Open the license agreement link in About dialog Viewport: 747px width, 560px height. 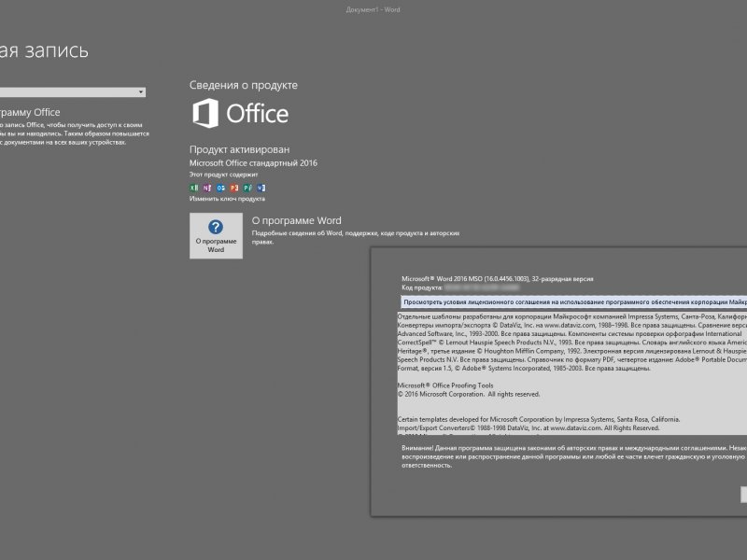573,301
